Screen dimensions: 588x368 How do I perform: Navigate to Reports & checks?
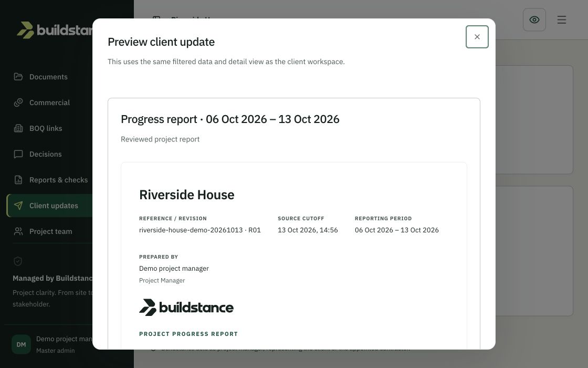[49, 180]
